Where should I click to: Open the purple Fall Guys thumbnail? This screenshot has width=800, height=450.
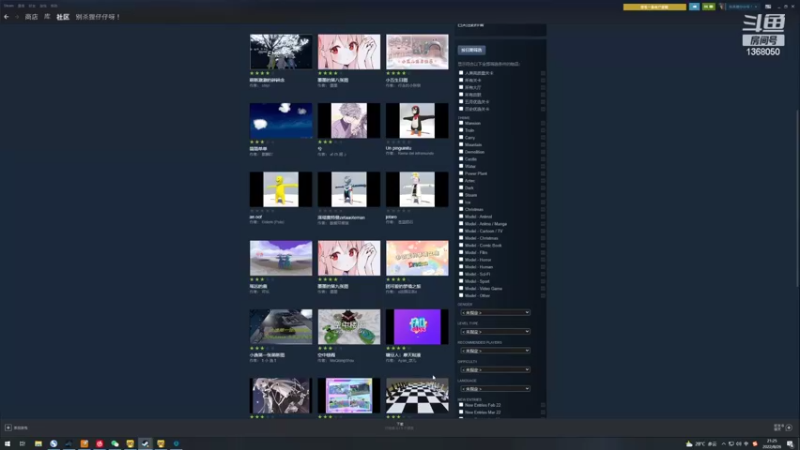point(417,327)
